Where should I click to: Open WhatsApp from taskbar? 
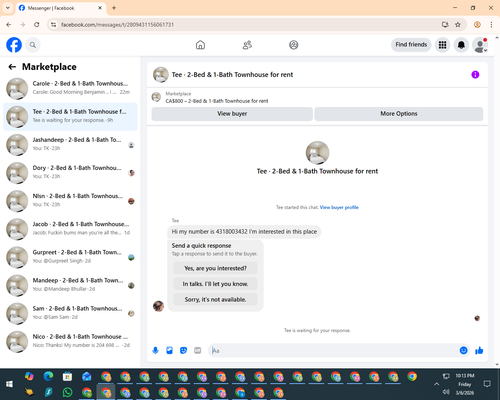click(x=67, y=392)
